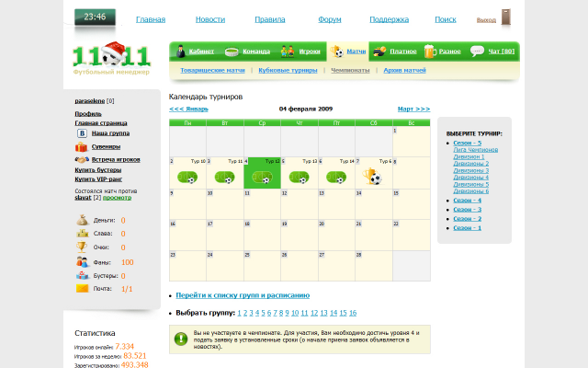Click the exit door icon
Viewport: 588px width, 368px height.
coord(506,17)
